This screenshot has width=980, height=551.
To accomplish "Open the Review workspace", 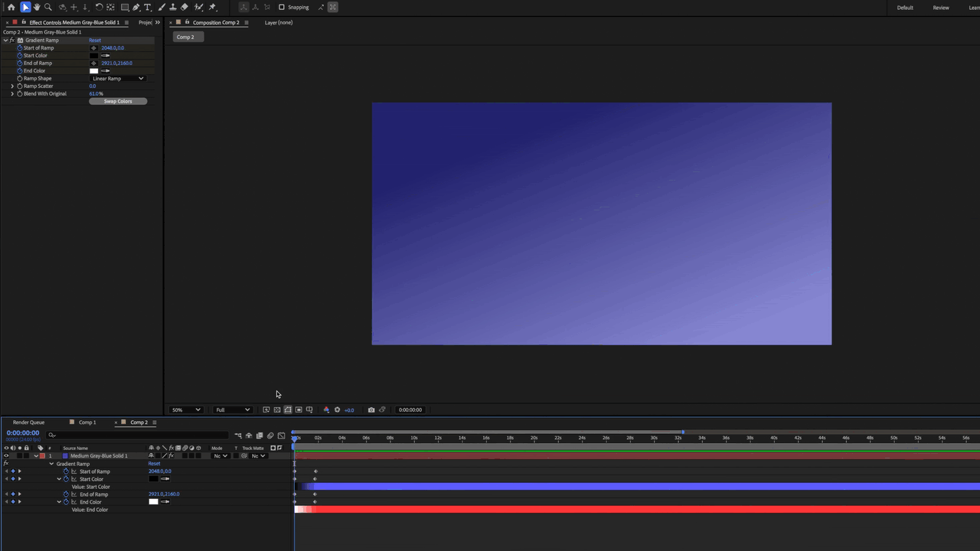I will (941, 8).
